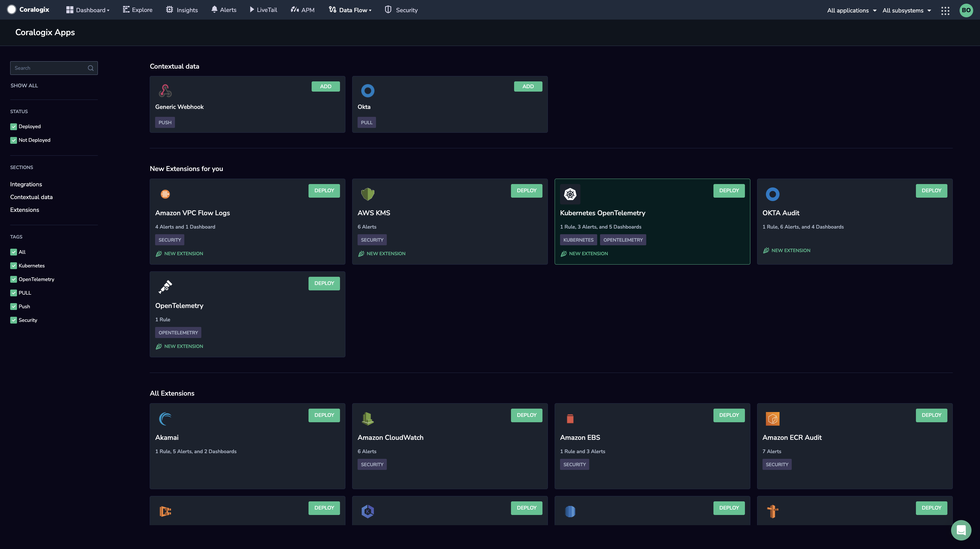Click the Coralogix logo icon
The height and width of the screenshot is (549, 980).
[x=11, y=10]
